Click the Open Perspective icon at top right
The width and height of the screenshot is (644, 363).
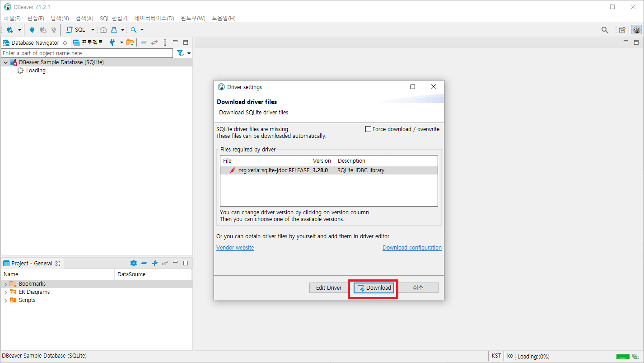pos(622,30)
